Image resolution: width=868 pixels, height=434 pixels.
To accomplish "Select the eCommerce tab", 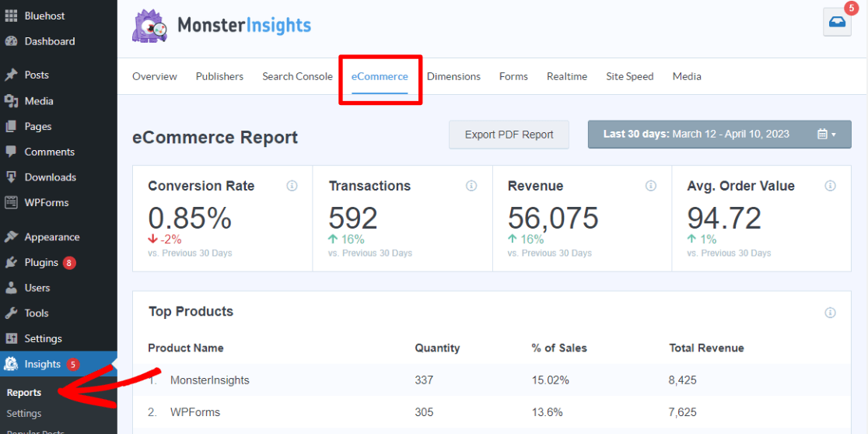I will 380,77.
